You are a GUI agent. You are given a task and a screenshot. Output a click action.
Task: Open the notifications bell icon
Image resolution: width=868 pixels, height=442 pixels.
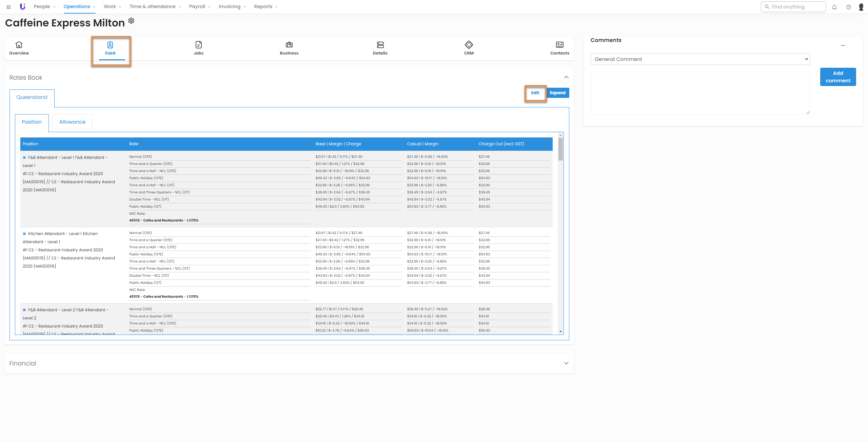click(834, 7)
